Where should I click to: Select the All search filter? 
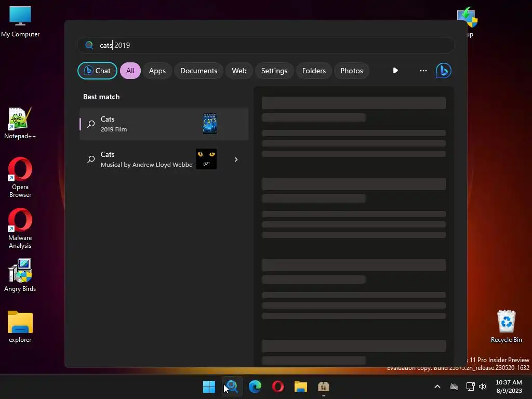coord(130,71)
